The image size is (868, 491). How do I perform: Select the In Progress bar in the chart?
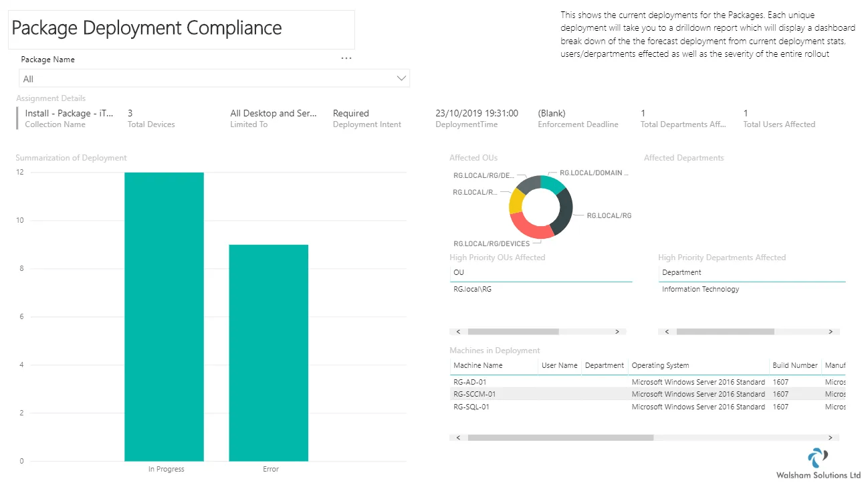[x=164, y=316]
